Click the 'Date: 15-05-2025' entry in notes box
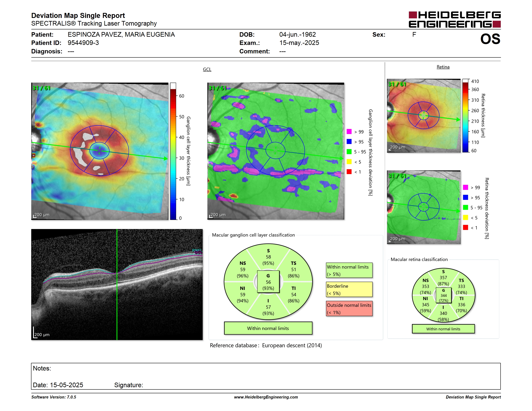The height and width of the screenshot is (411, 532). pos(58,385)
